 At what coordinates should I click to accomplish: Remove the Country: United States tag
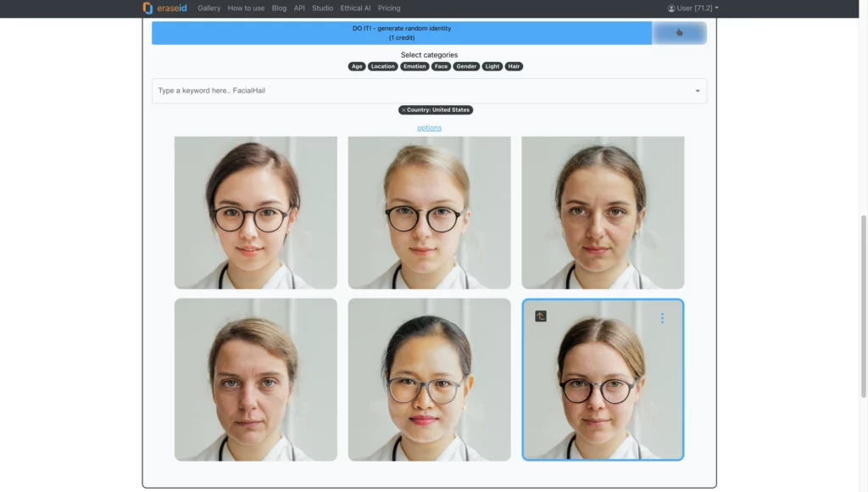click(x=403, y=110)
